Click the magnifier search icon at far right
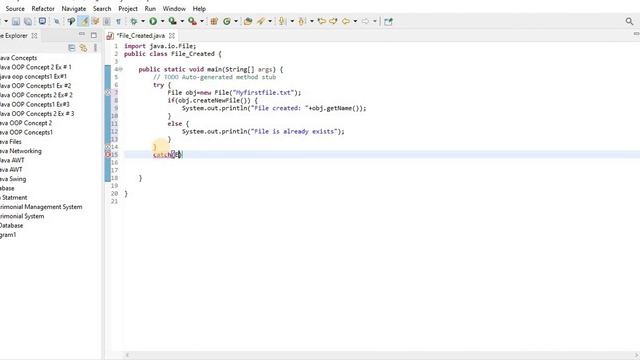This screenshot has height=360, width=640. (629, 21)
